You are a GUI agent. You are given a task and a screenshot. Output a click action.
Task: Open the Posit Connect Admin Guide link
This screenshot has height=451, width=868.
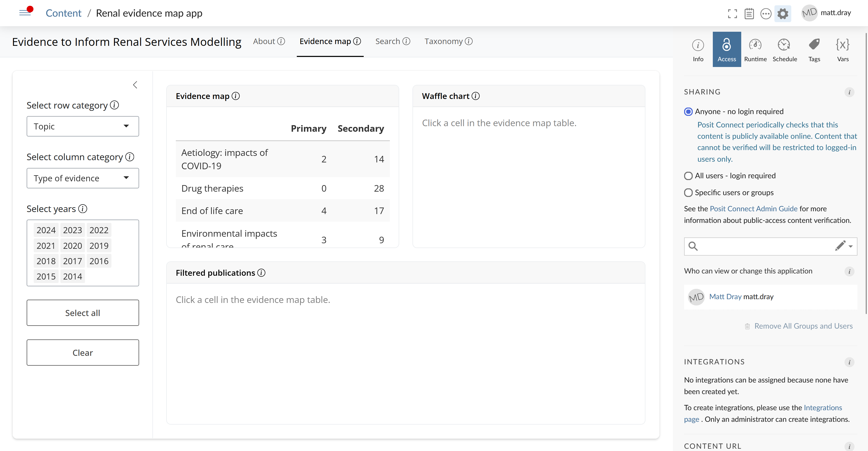click(754, 209)
